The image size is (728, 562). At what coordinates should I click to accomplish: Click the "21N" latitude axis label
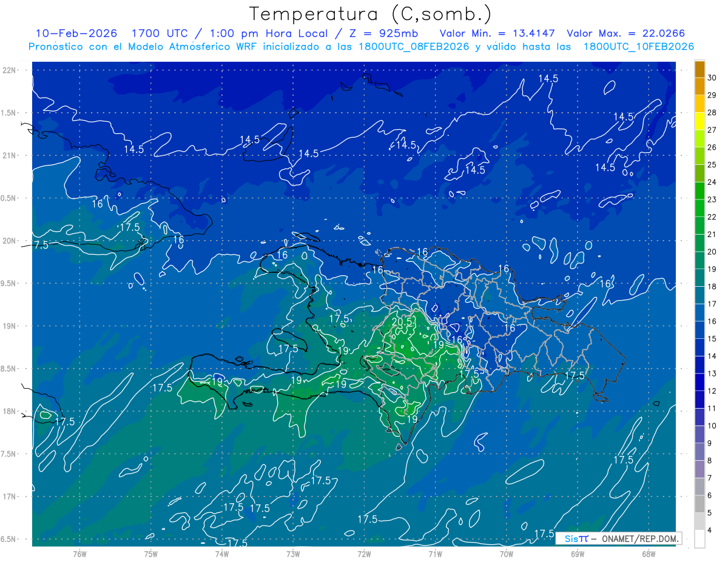pos(8,155)
